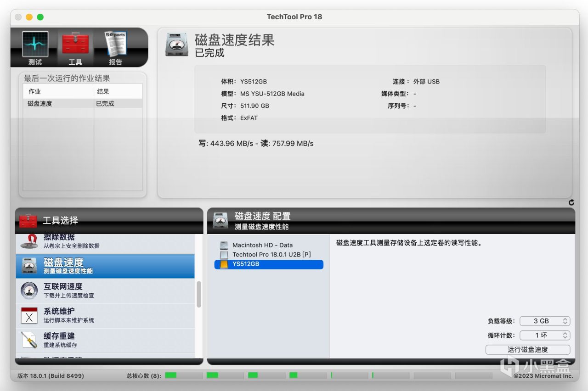Open the 负载等级 dropdown showing 3 GB
The height and width of the screenshot is (391, 588).
(545, 321)
